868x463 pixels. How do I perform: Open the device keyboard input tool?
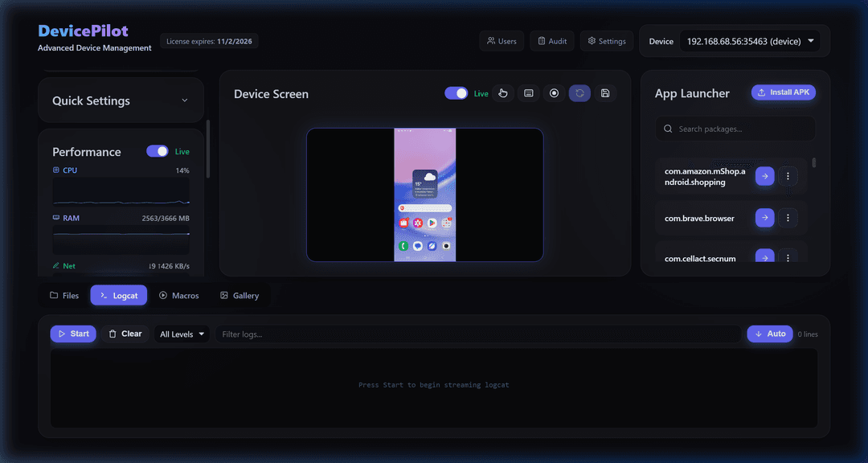528,93
